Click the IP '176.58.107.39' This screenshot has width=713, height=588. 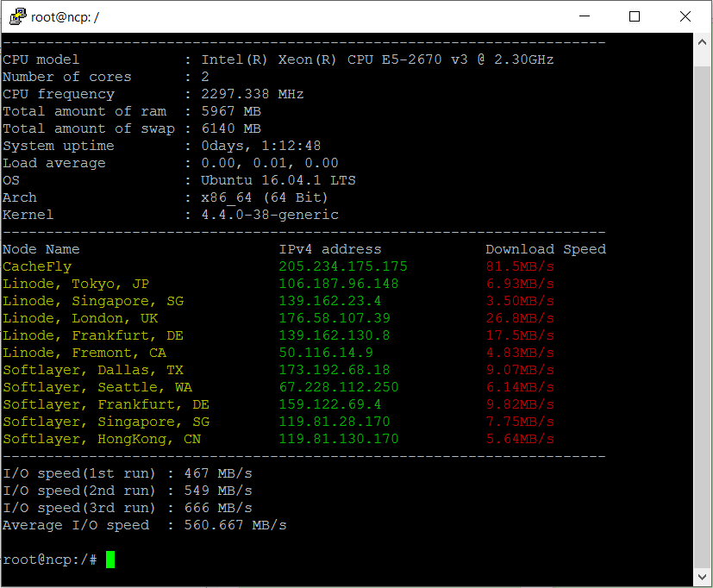tap(335, 318)
